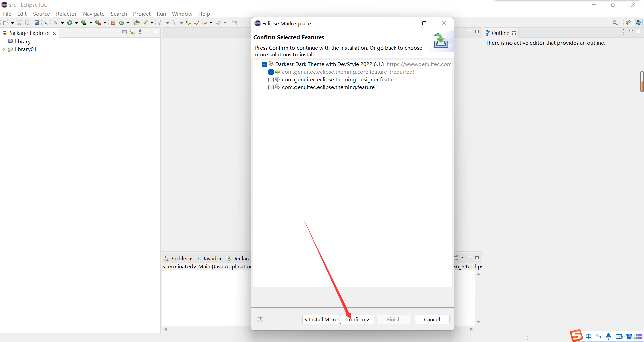Toggle Link with Editor in Package Explorer

[132, 32]
